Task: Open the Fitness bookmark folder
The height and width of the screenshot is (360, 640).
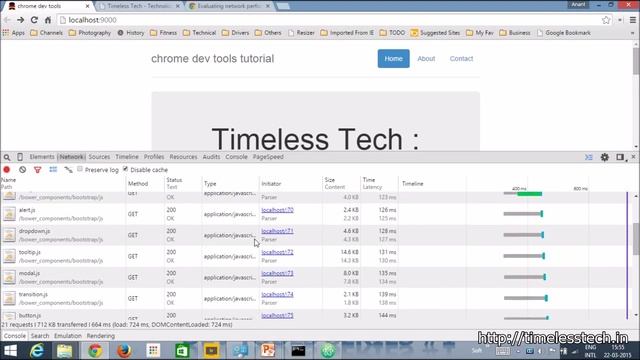Action: coord(163,33)
